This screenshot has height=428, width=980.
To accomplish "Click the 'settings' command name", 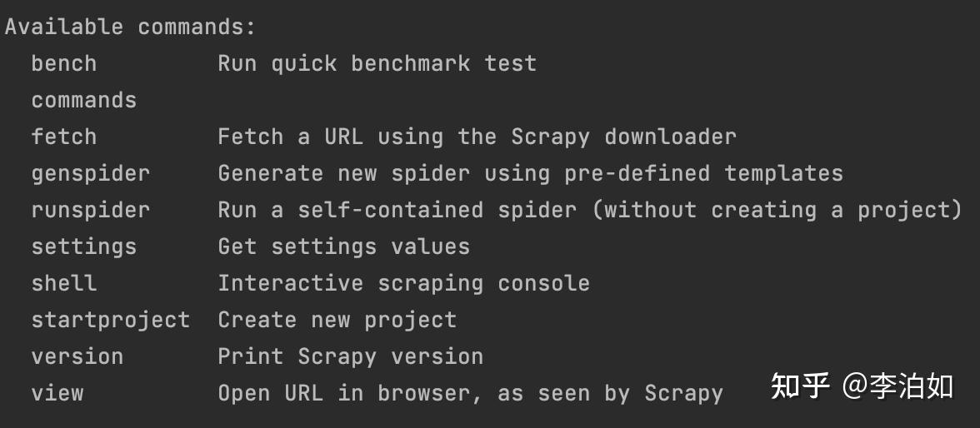I will point(83,246).
